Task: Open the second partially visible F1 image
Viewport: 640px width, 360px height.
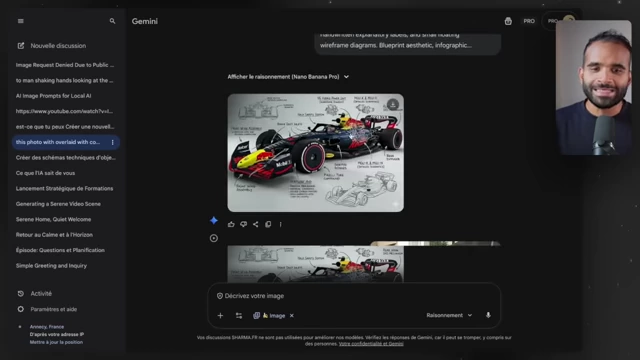Action: pyautogui.click(x=316, y=264)
